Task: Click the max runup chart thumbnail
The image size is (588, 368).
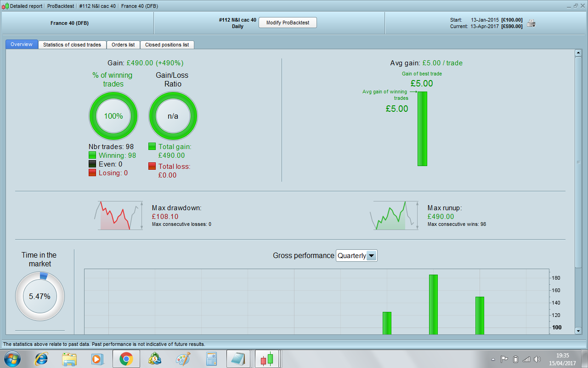Action: pyautogui.click(x=395, y=215)
